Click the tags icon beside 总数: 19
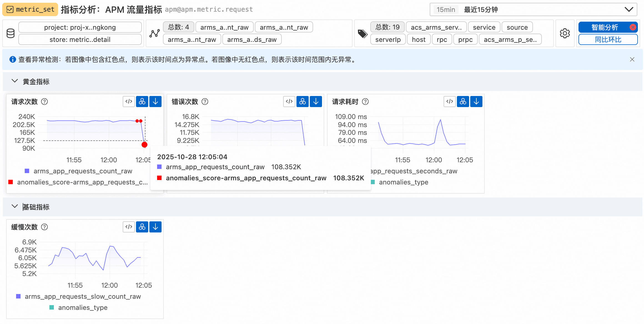 (363, 34)
